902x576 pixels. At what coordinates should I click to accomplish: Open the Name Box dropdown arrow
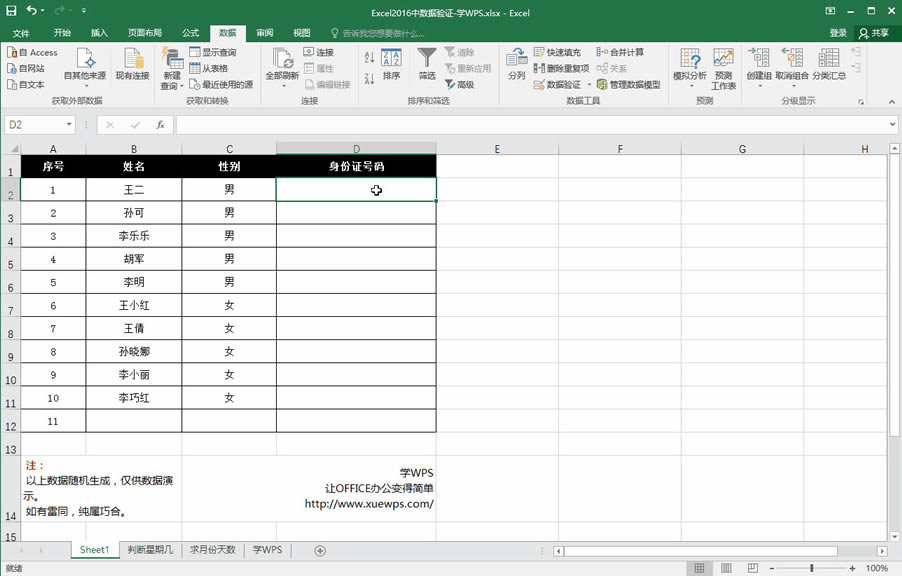69,125
